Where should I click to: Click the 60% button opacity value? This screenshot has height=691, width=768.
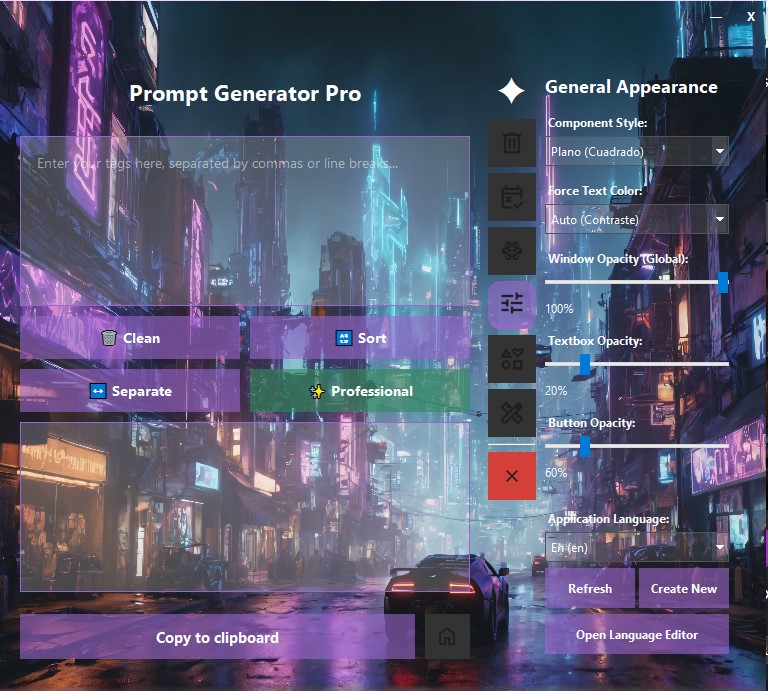click(x=556, y=473)
